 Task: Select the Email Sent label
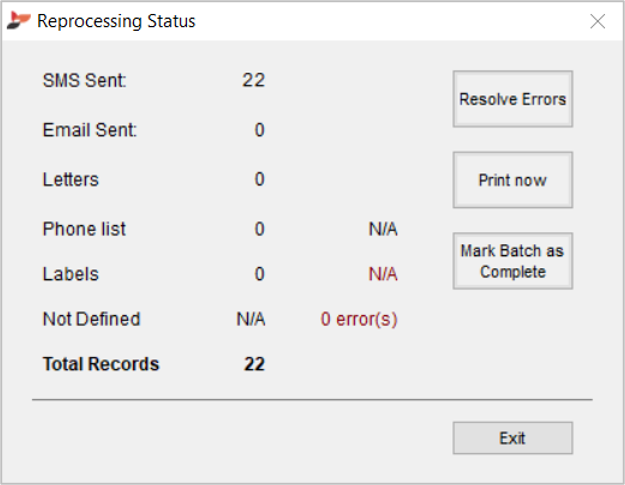[x=90, y=130]
